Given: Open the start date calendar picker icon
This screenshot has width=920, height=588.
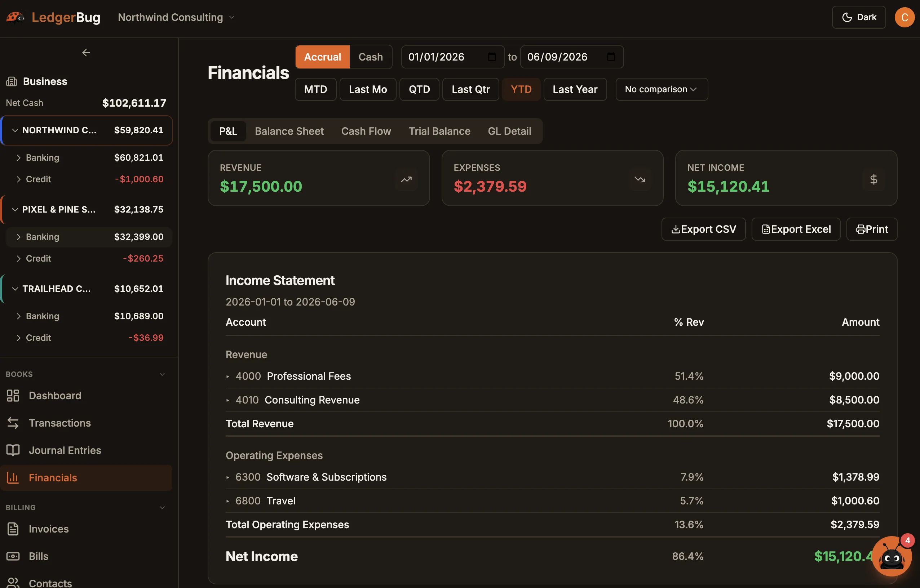Looking at the screenshot, I should pos(492,57).
